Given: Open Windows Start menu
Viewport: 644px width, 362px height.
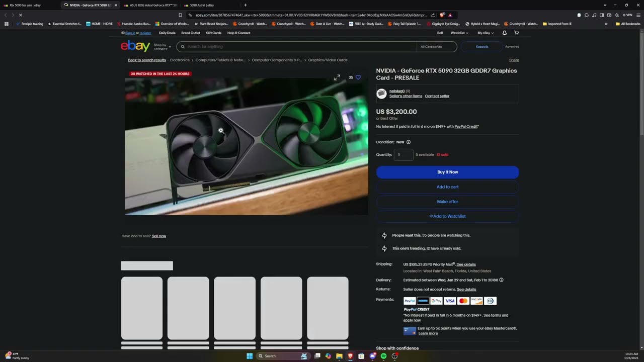Looking at the screenshot, I should pyautogui.click(x=250, y=356).
